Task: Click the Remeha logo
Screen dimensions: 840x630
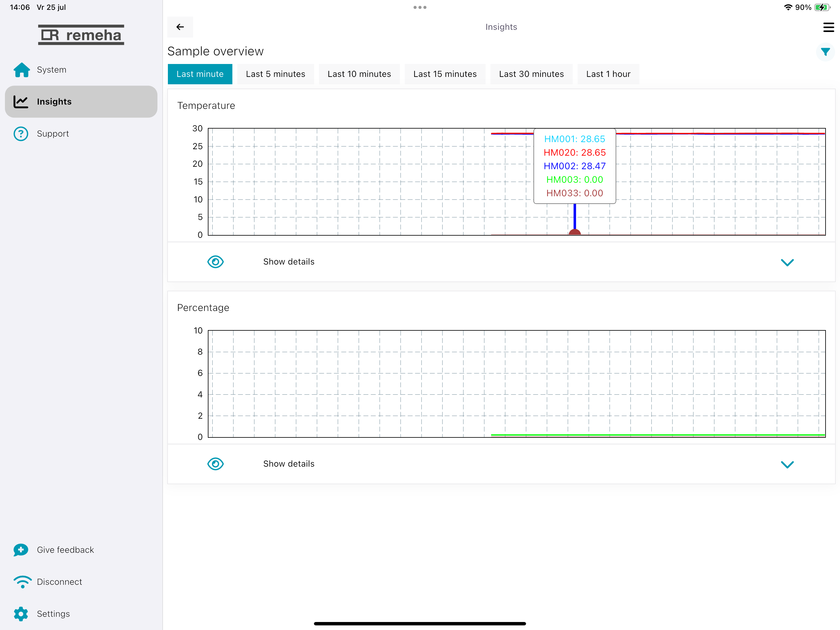Action: click(81, 35)
